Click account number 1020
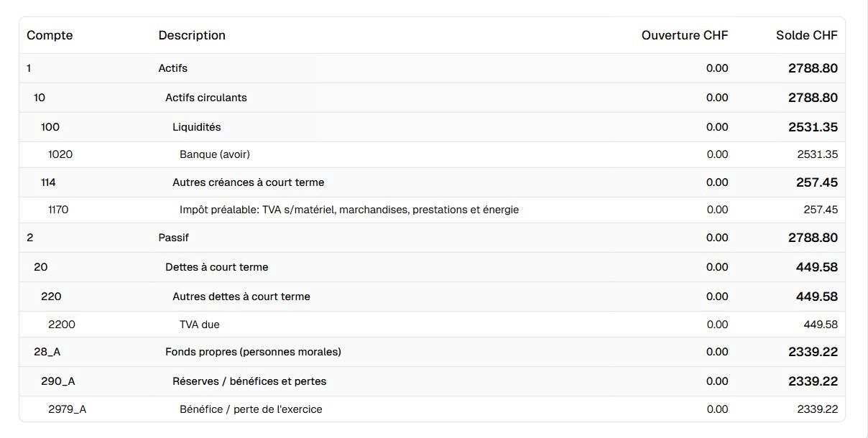The width and height of the screenshot is (868, 438). pyautogui.click(x=60, y=154)
